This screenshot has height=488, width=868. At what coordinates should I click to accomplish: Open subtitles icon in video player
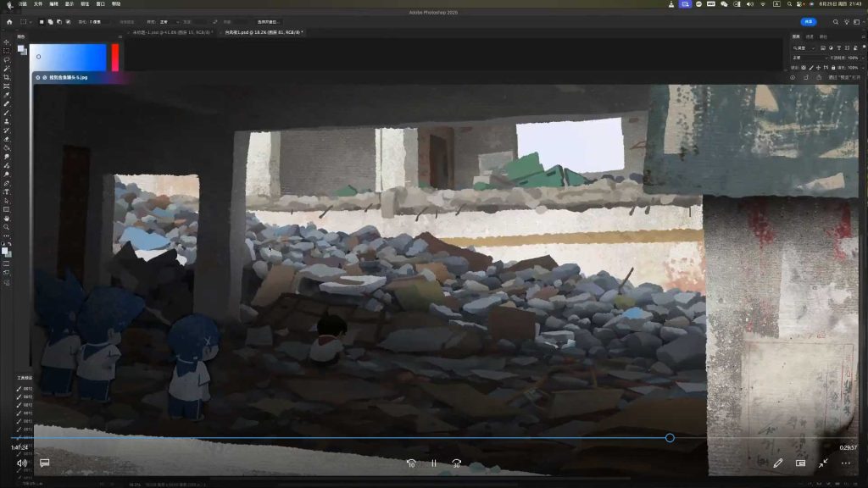(x=44, y=463)
